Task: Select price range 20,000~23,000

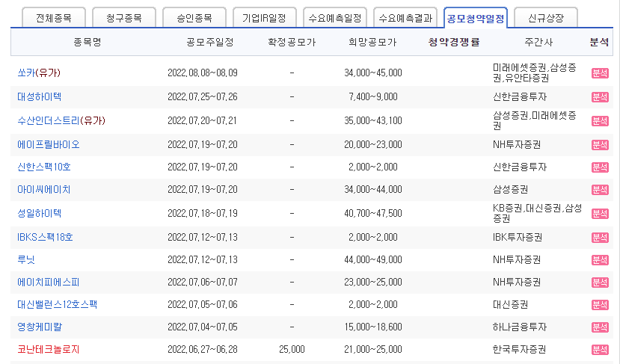Action: pyautogui.click(x=373, y=145)
